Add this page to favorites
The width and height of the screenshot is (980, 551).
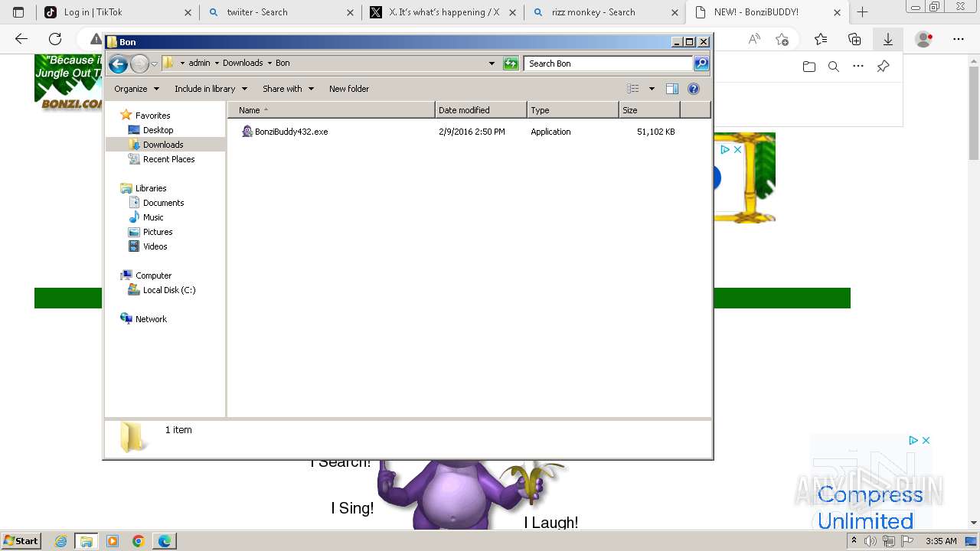point(782,39)
